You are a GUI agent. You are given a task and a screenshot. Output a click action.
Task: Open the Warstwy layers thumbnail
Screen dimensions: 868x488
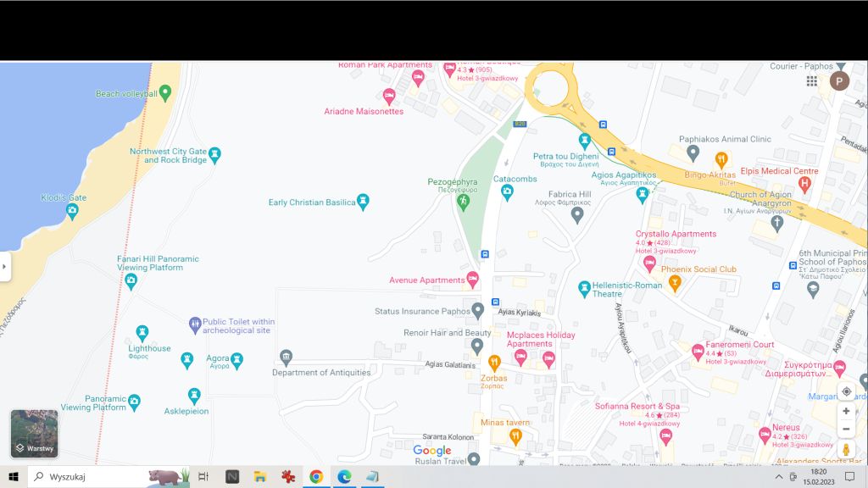pos(34,433)
